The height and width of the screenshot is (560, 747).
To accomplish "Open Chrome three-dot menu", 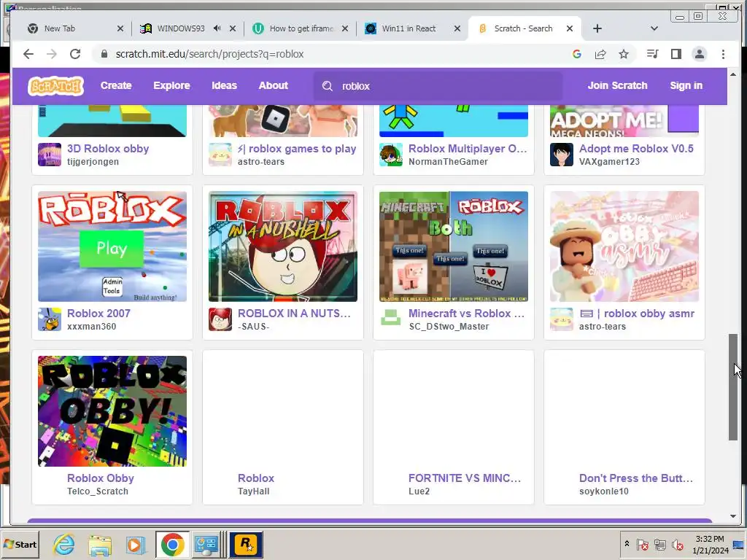I will [x=723, y=54].
